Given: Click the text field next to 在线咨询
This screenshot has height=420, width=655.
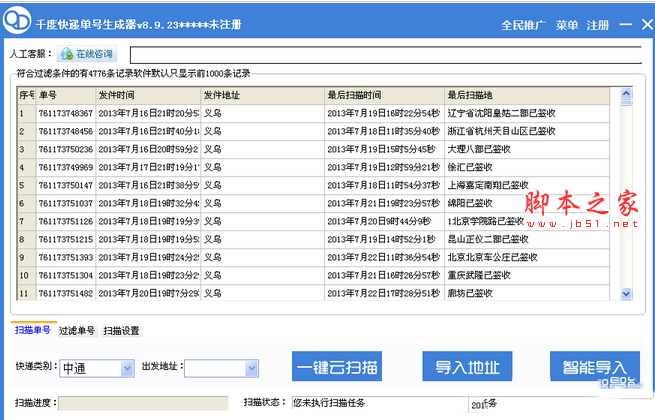Looking at the screenshot, I should 386,55.
